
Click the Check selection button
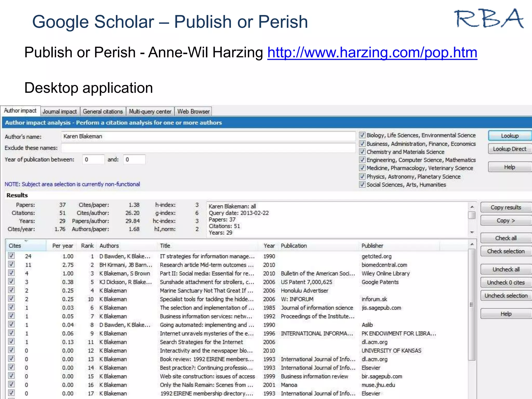click(506, 251)
